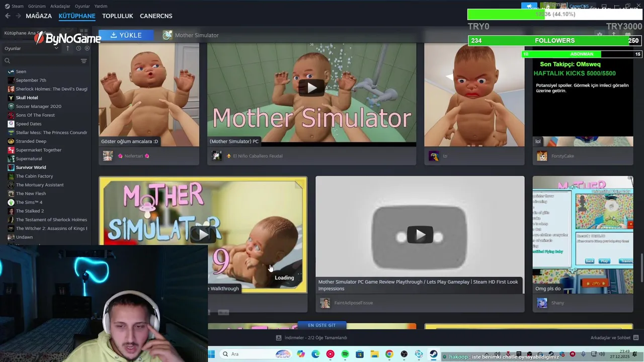Screen dimensions: 644x362
Task: Switch to the TOPLULUK tab
Action: coord(118,16)
